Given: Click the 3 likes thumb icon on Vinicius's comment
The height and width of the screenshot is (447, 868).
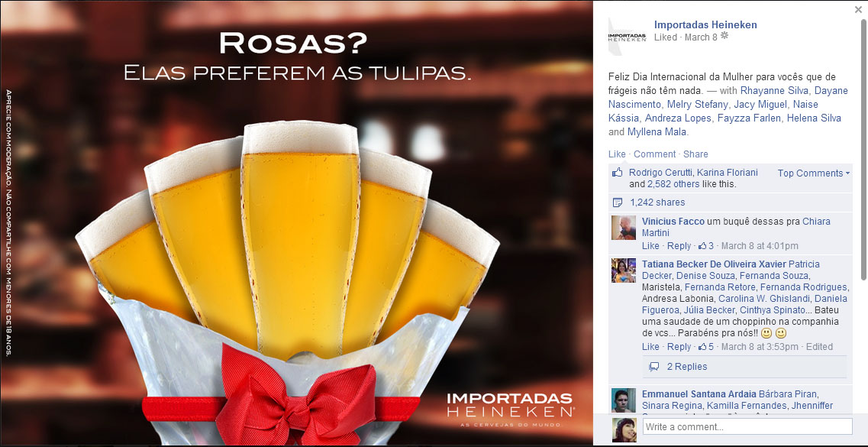Looking at the screenshot, I should click(x=702, y=246).
